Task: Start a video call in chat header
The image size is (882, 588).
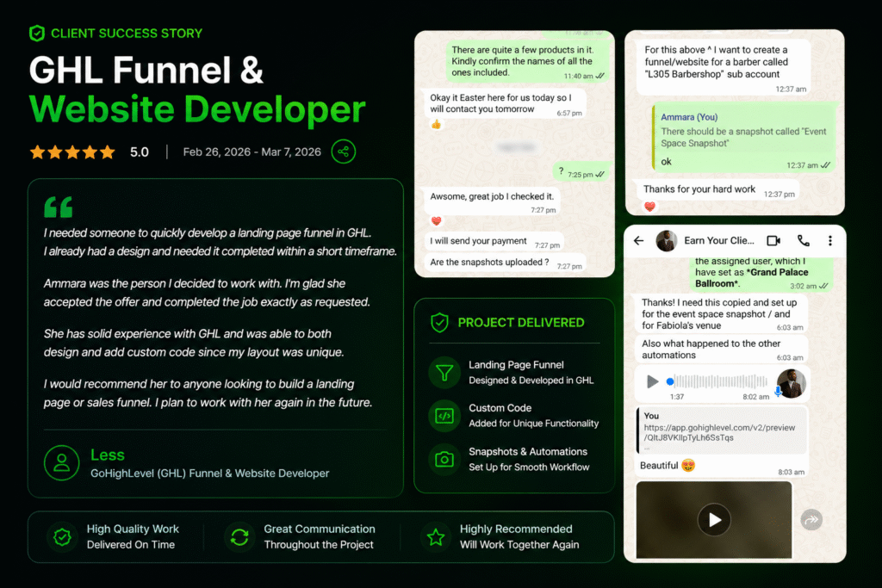Action: point(773,240)
